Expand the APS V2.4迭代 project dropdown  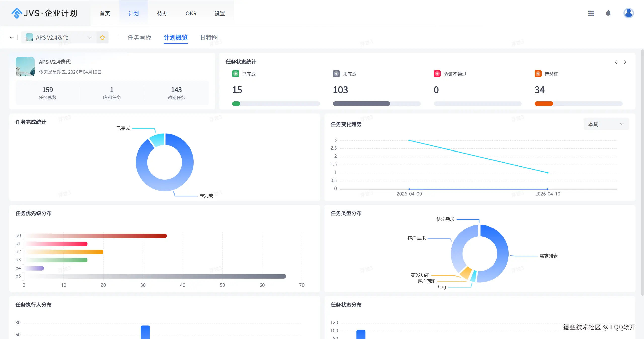click(89, 37)
